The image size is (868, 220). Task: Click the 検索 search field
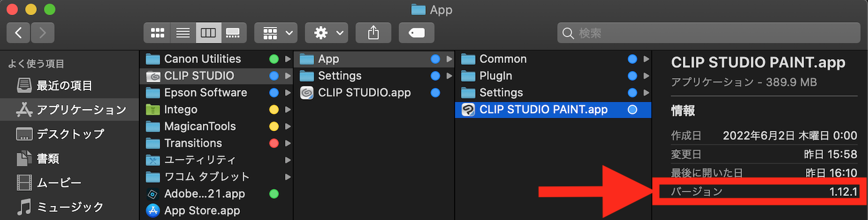[x=708, y=33]
